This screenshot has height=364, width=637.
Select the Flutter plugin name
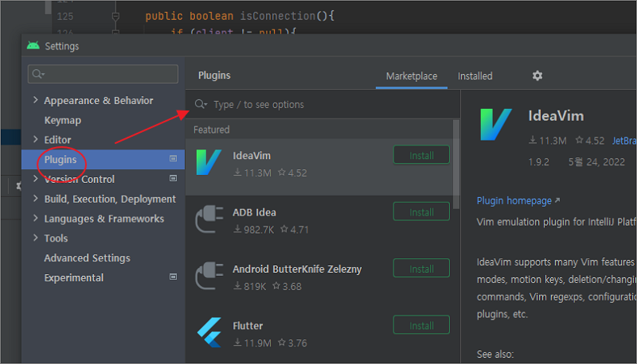point(248,325)
